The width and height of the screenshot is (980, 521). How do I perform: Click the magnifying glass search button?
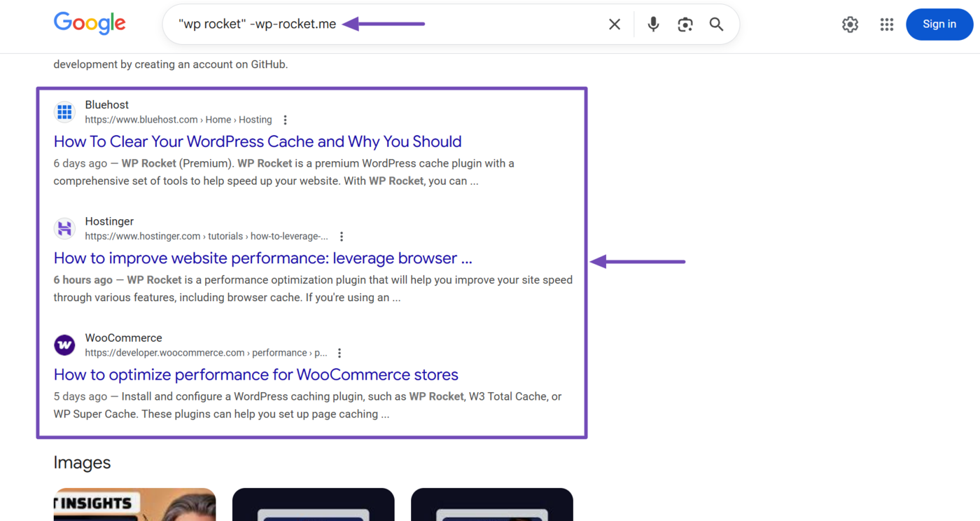(716, 25)
